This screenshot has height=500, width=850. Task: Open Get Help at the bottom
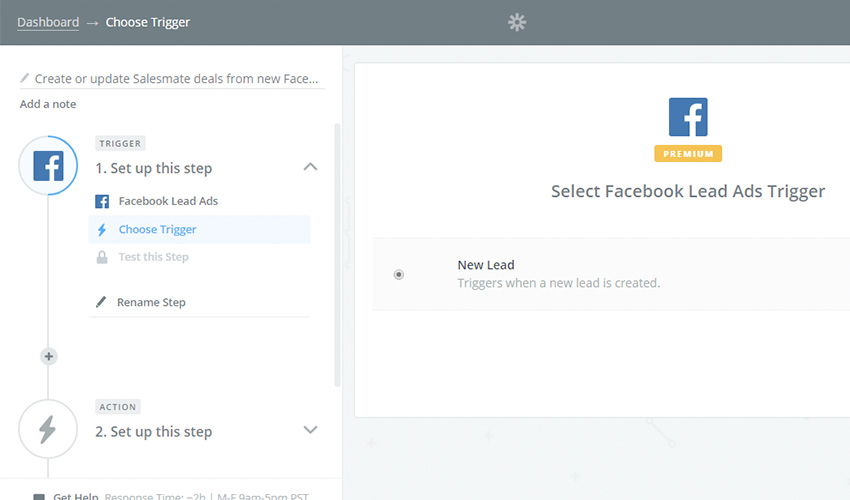(75, 496)
